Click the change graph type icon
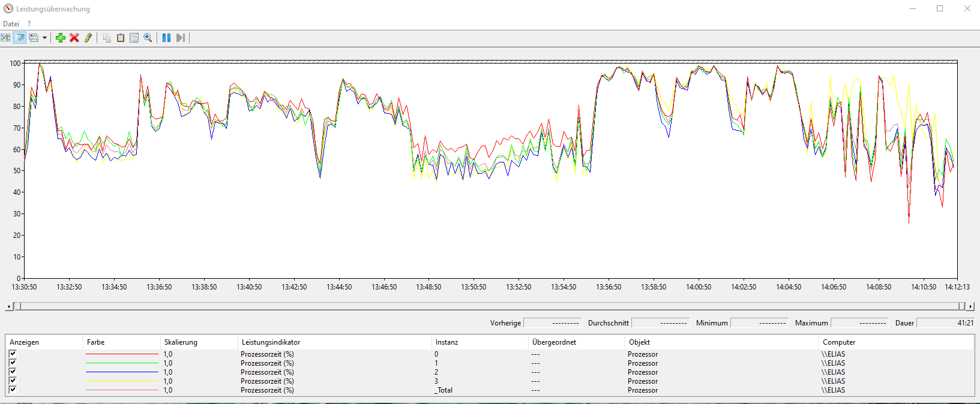980x404 pixels. click(x=34, y=38)
